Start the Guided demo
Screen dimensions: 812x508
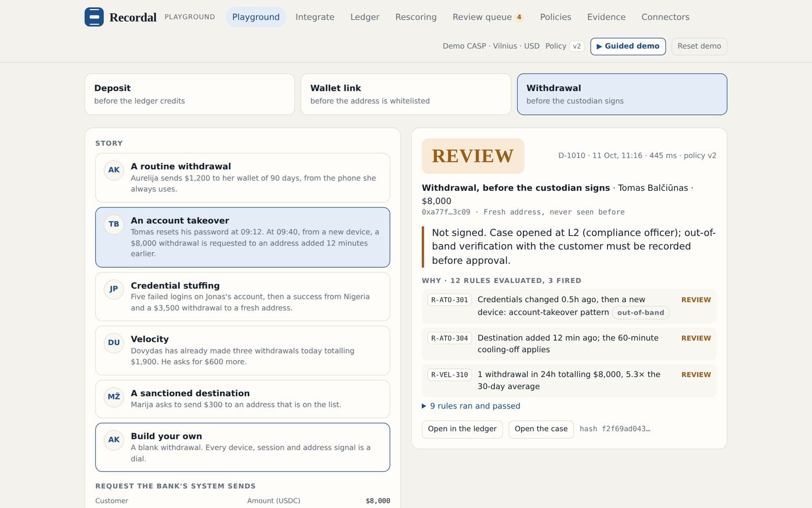(x=628, y=46)
